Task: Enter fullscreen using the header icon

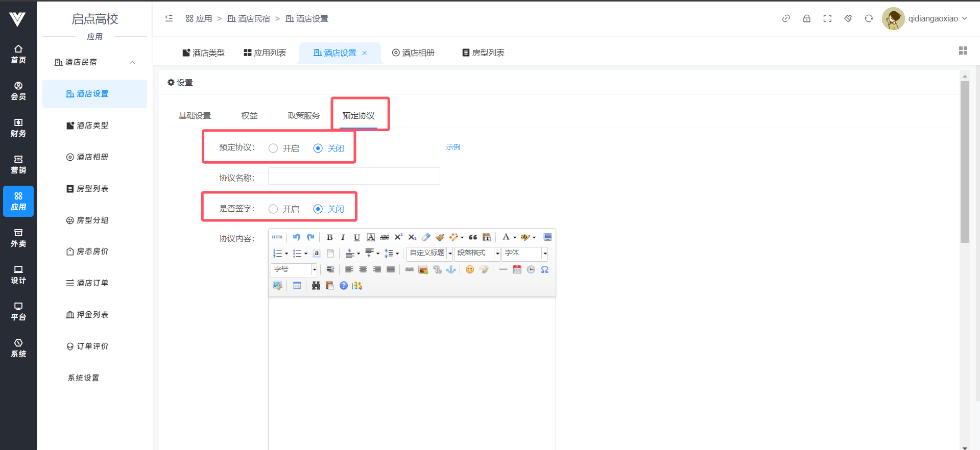Action: (827, 19)
